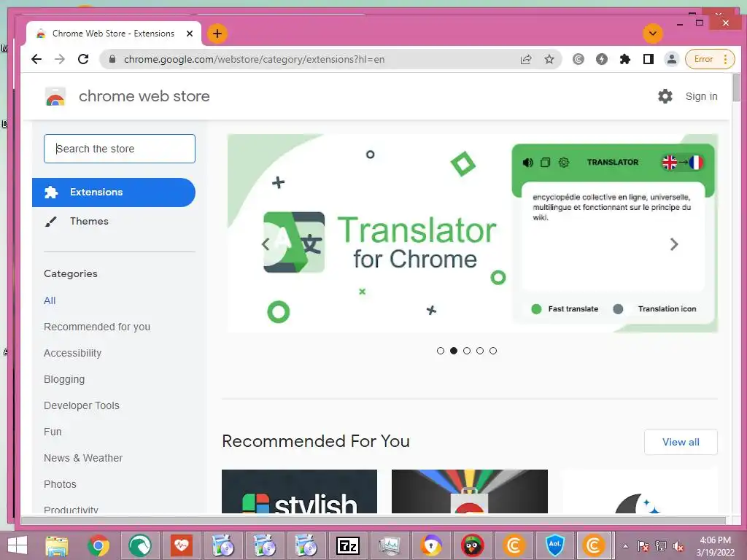This screenshot has width=747, height=560.
Task: Select the first carousel dot
Action: point(440,351)
